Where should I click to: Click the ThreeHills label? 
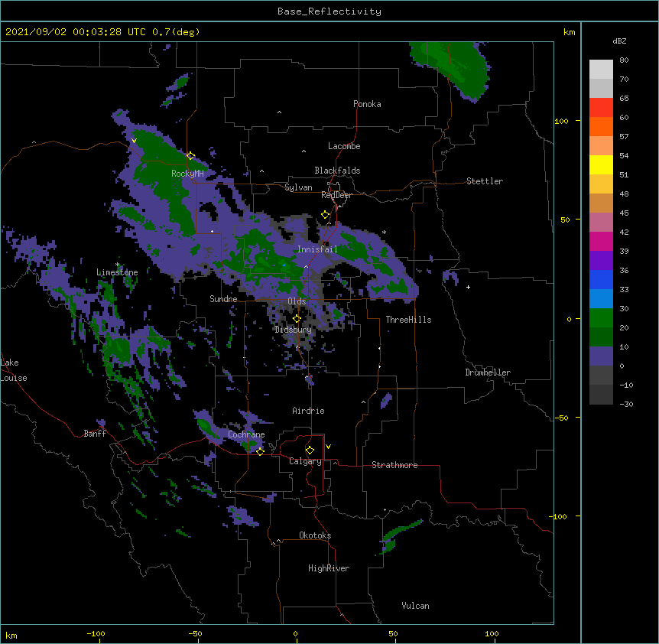pos(408,320)
